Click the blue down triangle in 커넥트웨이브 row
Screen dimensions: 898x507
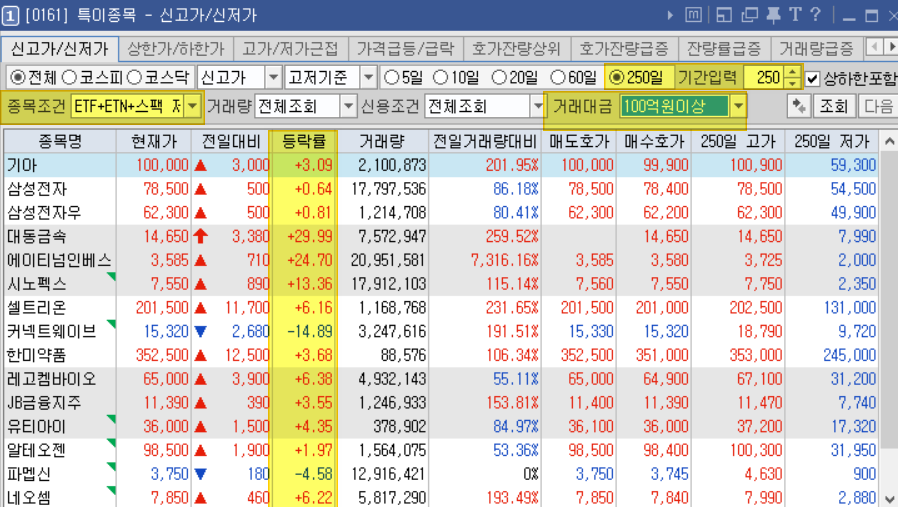(200, 332)
